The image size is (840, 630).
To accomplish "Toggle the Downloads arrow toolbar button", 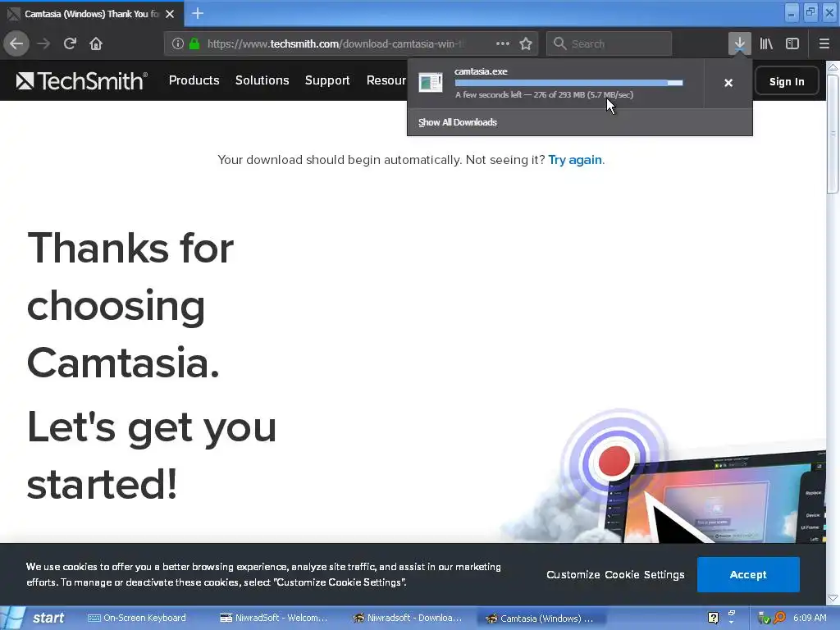I will point(739,43).
